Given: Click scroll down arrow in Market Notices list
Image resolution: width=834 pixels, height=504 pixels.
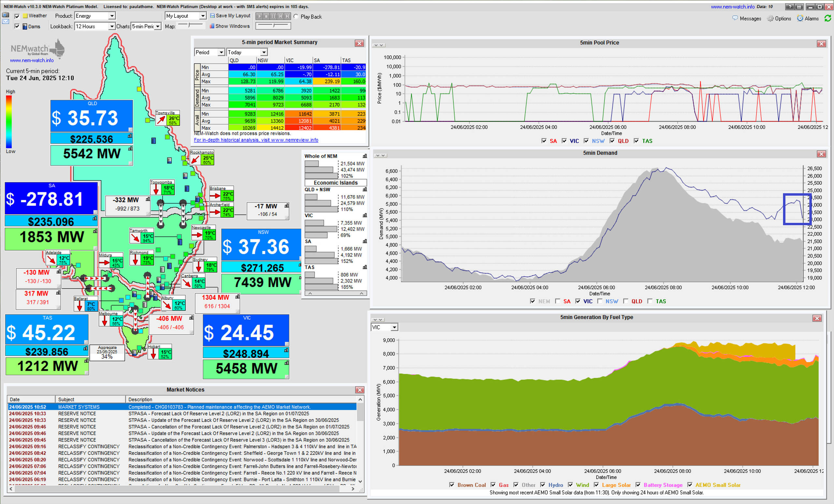Looking at the screenshot, I should (x=360, y=481).
